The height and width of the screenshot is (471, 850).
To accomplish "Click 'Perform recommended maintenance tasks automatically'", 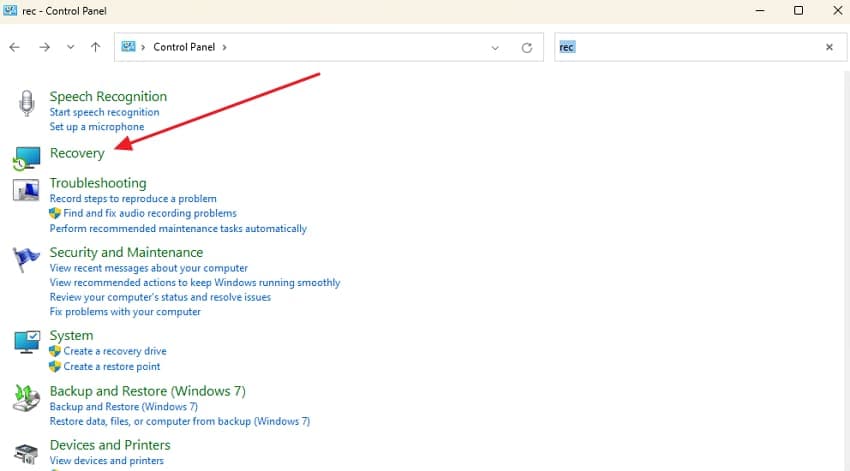I will 178,229.
